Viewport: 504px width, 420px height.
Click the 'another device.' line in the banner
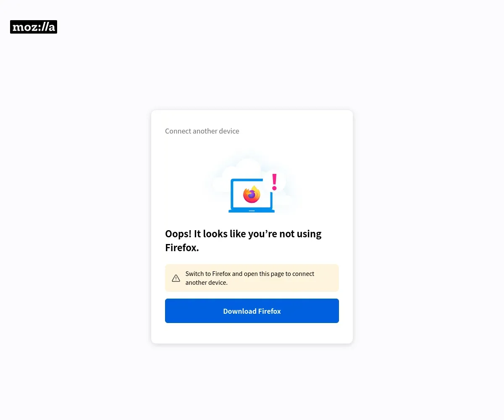[207, 283]
